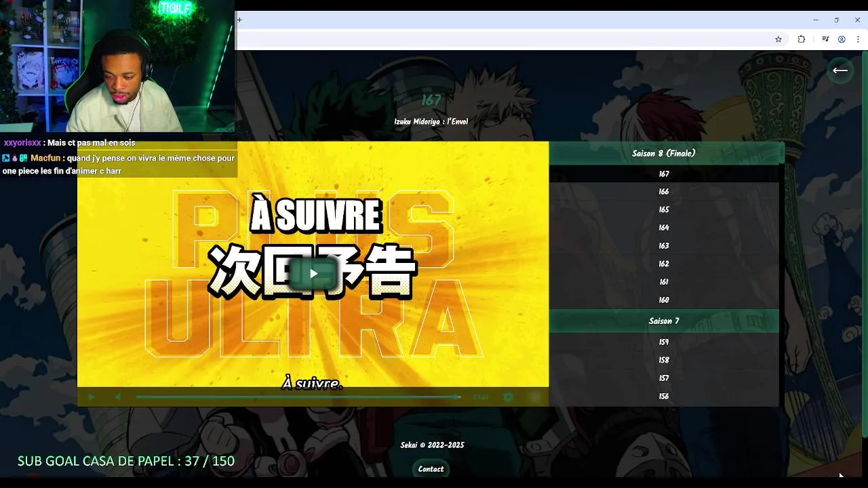Open video player settings gear

click(x=508, y=397)
